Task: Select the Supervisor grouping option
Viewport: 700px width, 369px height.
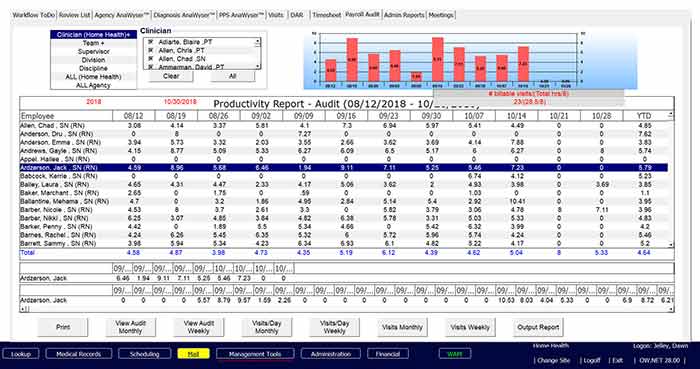Action: tap(93, 51)
